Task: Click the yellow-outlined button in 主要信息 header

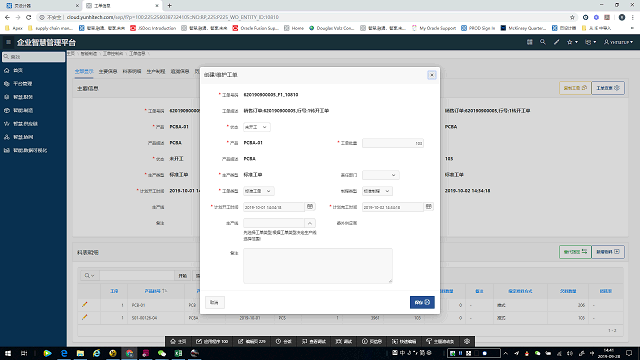Action: [575, 88]
